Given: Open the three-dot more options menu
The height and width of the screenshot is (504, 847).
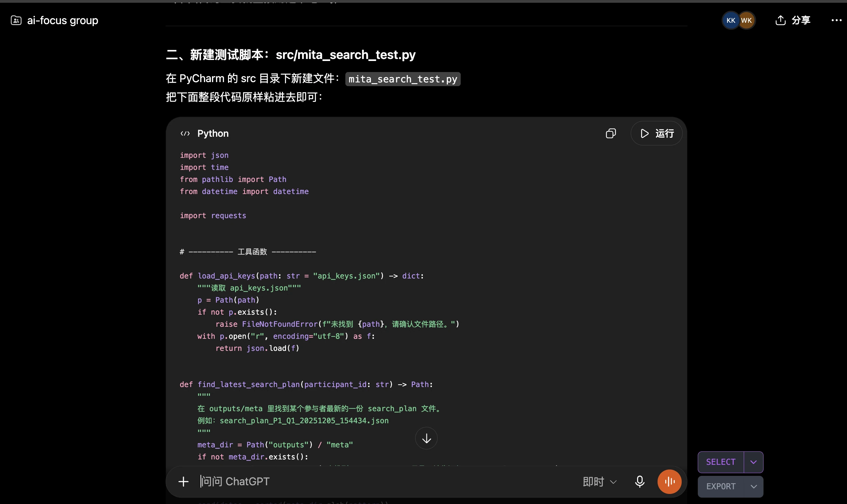Looking at the screenshot, I should click(836, 20).
